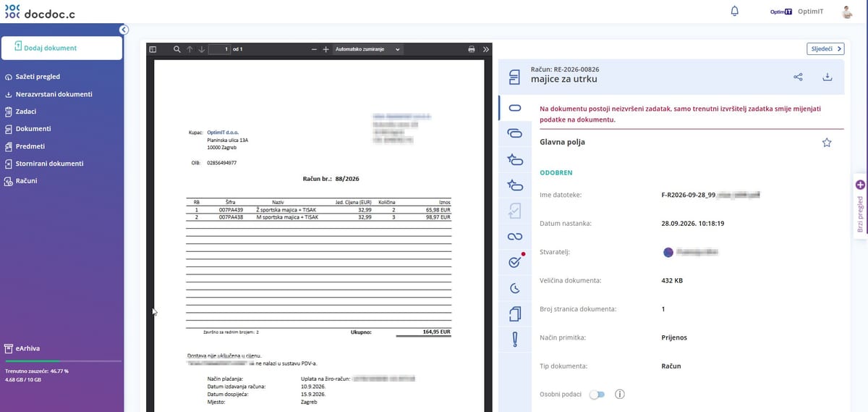Expand the Brzi pregled side panel
Image resolution: width=868 pixels, height=412 pixels.
pyautogui.click(x=860, y=206)
